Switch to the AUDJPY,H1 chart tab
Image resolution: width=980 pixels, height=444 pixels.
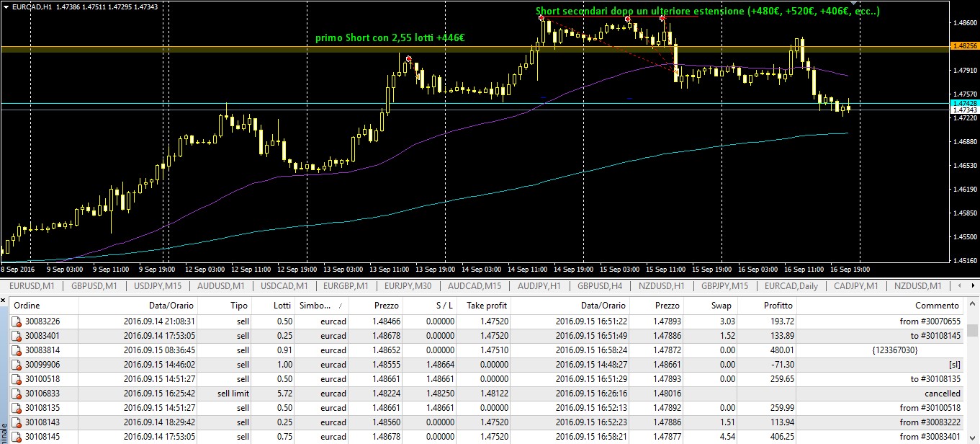coord(539,286)
